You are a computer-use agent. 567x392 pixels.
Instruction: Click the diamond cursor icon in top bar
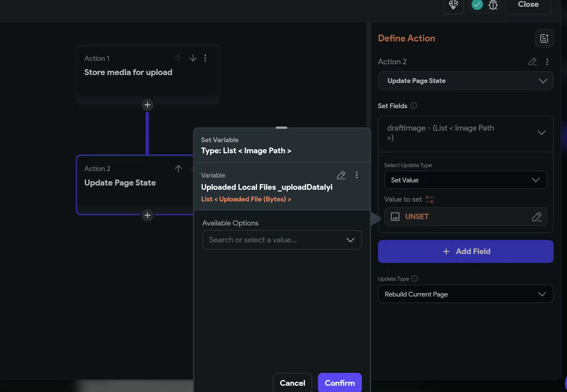(454, 5)
